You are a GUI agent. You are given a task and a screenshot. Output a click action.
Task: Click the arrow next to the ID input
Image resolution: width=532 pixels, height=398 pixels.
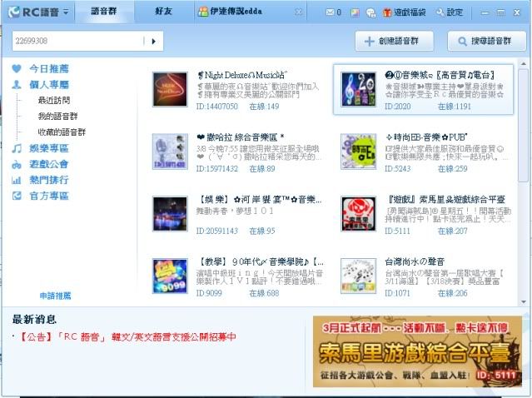pos(155,41)
